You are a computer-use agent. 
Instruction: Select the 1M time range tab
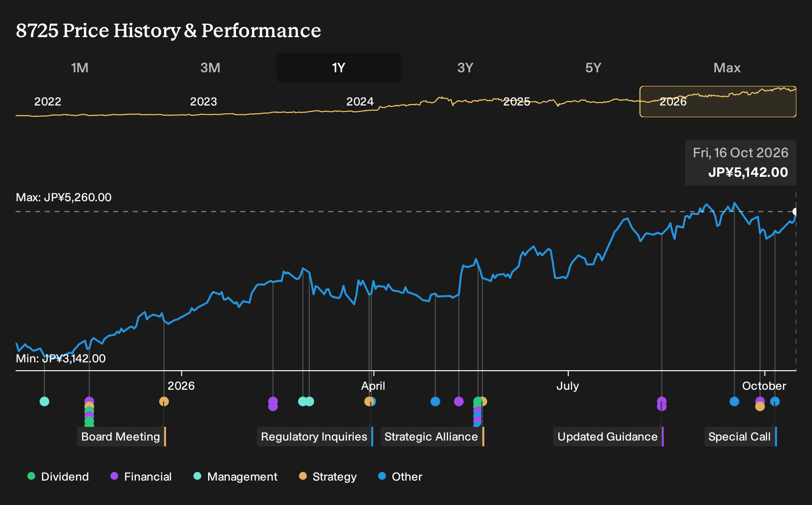(80, 67)
